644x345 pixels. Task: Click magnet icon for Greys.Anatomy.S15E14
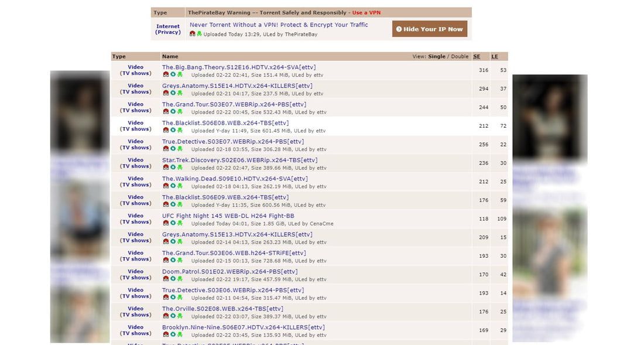click(x=166, y=93)
